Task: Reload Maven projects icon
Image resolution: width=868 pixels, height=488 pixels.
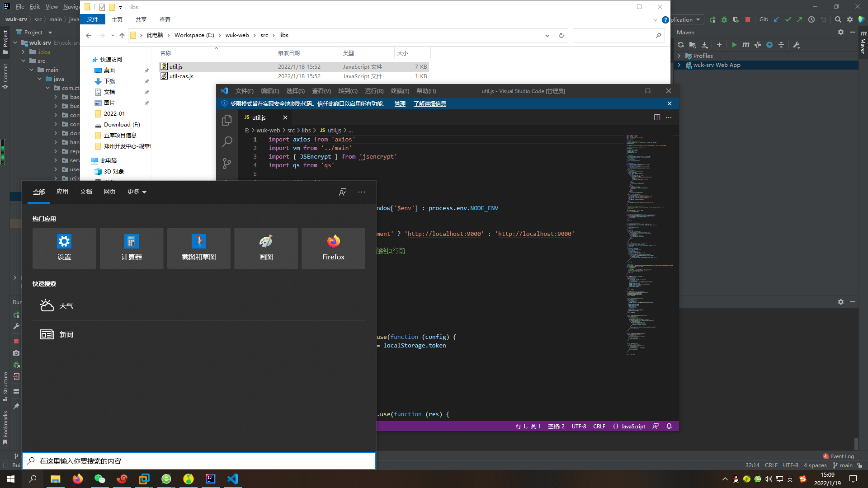Action: click(681, 45)
